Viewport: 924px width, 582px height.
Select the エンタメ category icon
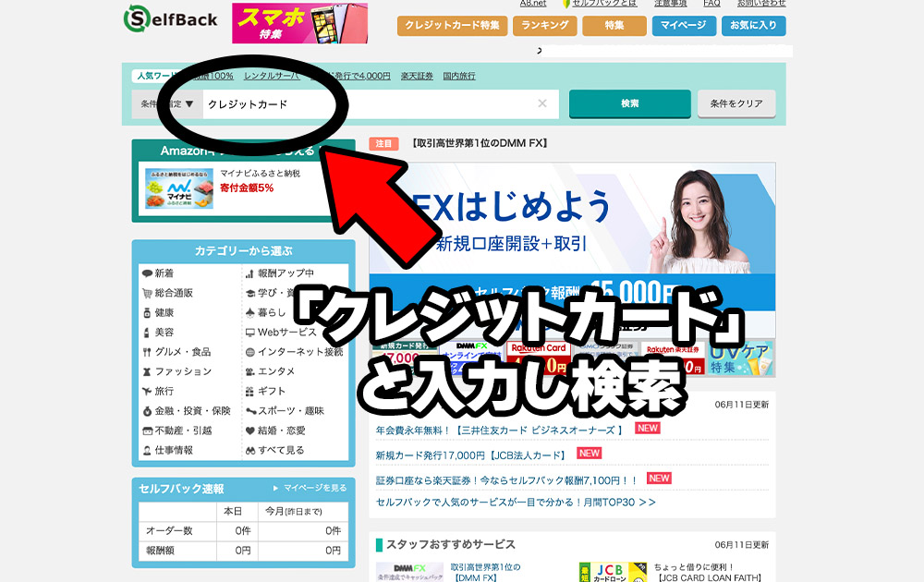pyautogui.click(x=249, y=371)
